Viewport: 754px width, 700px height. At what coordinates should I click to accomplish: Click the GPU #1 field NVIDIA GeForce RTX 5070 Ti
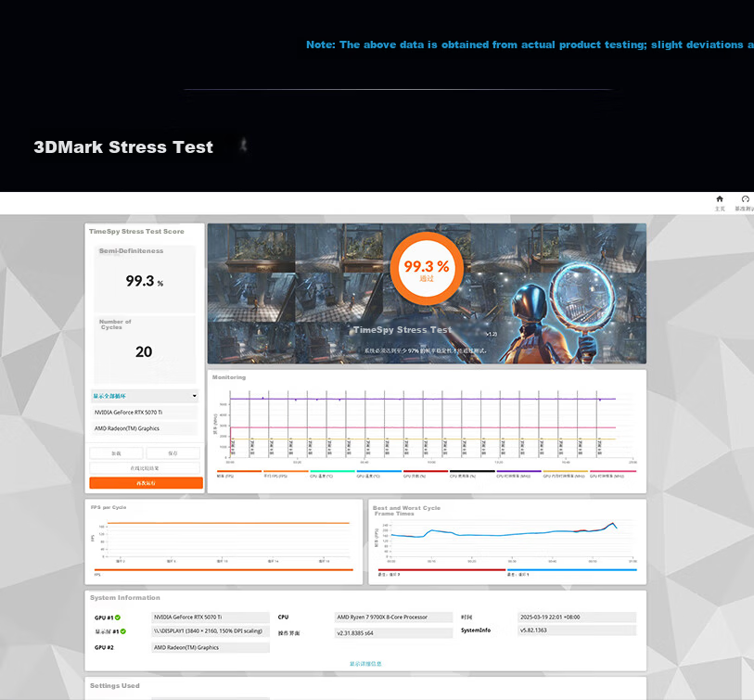click(211, 617)
